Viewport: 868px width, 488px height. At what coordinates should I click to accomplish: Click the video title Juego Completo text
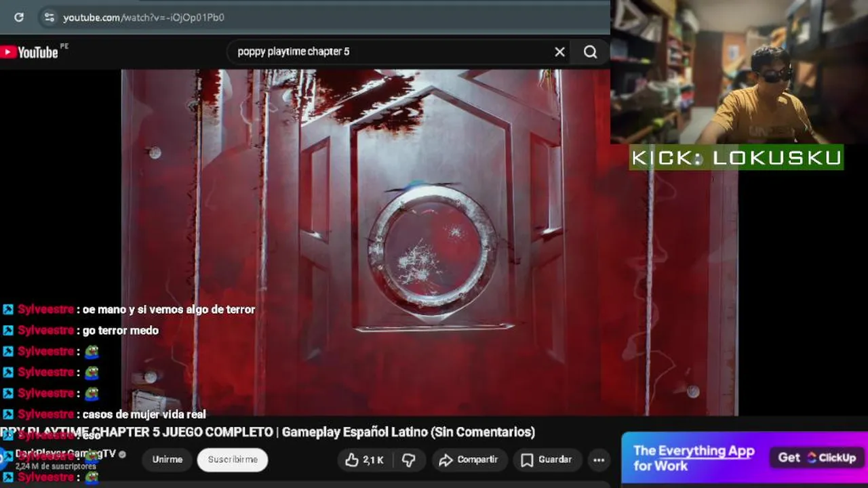269,432
